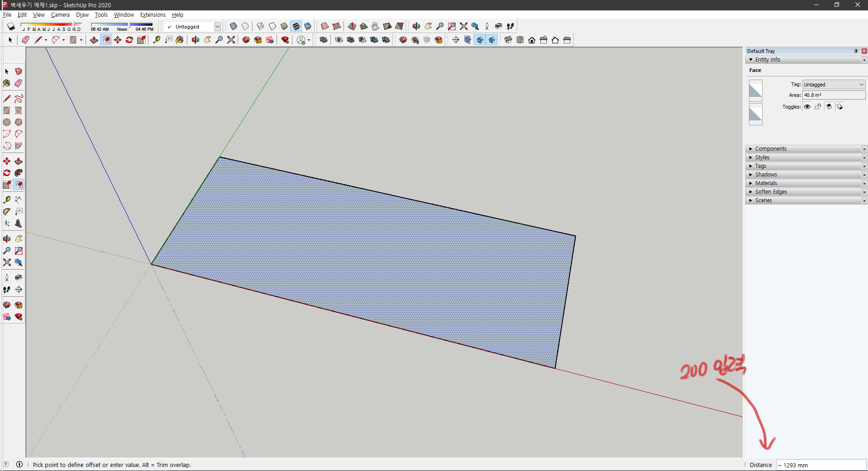Open the Tools menu
This screenshot has height=471, width=868.
101,15
